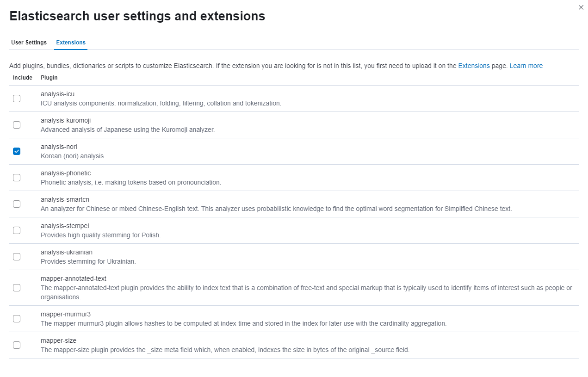Enable the mapper-size plugin checkbox
This screenshot has width=588, height=377.
pyautogui.click(x=17, y=345)
